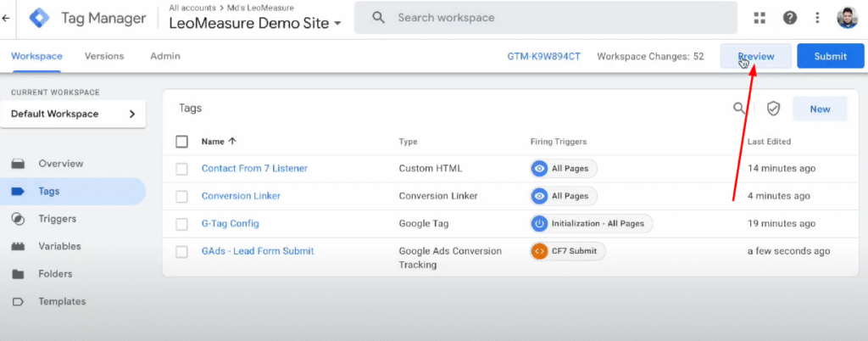Viewport: 868px width, 341px height.
Task: Click the Google Ads Conversion Tracking type cell
Action: tap(450, 258)
